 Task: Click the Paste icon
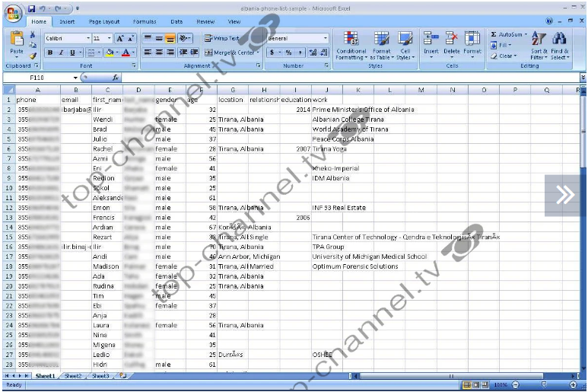17,39
